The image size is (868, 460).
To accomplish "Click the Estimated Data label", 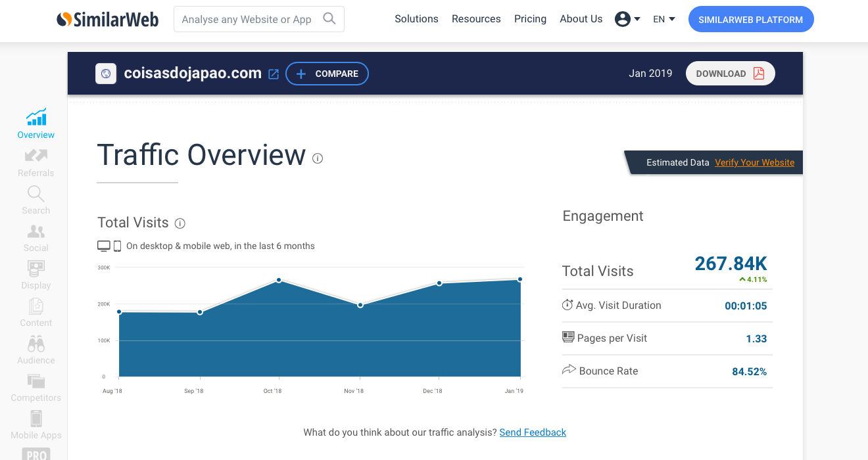I will 678,162.
